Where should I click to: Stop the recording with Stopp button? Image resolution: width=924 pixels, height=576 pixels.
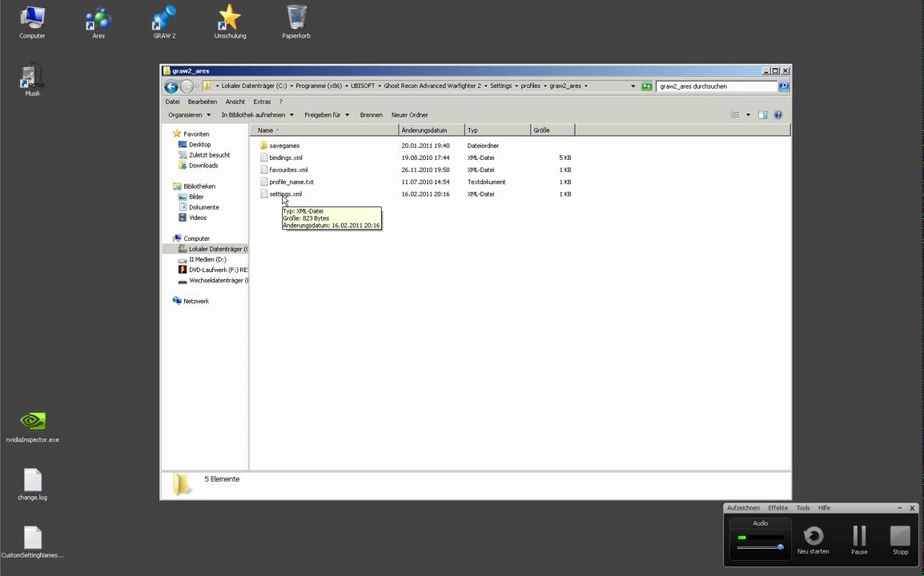(x=900, y=540)
